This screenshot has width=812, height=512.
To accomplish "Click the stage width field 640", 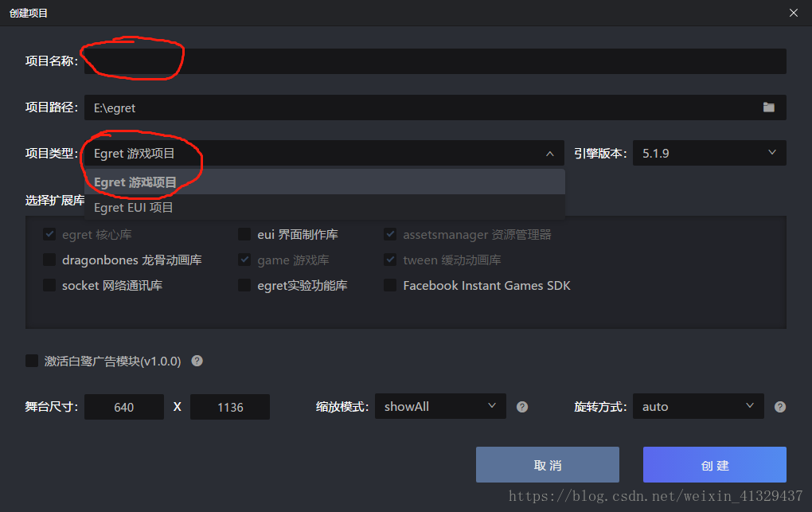I will 124,407.
